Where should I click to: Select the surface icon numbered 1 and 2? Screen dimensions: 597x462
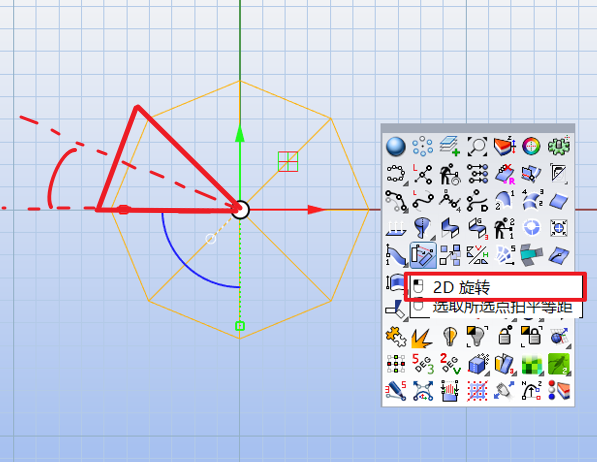coord(504,201)
